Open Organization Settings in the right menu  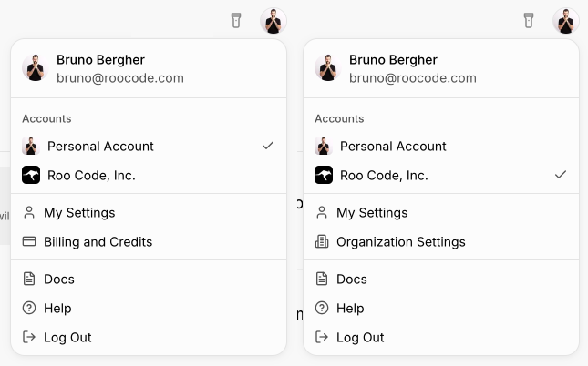[x=400, y=242]
